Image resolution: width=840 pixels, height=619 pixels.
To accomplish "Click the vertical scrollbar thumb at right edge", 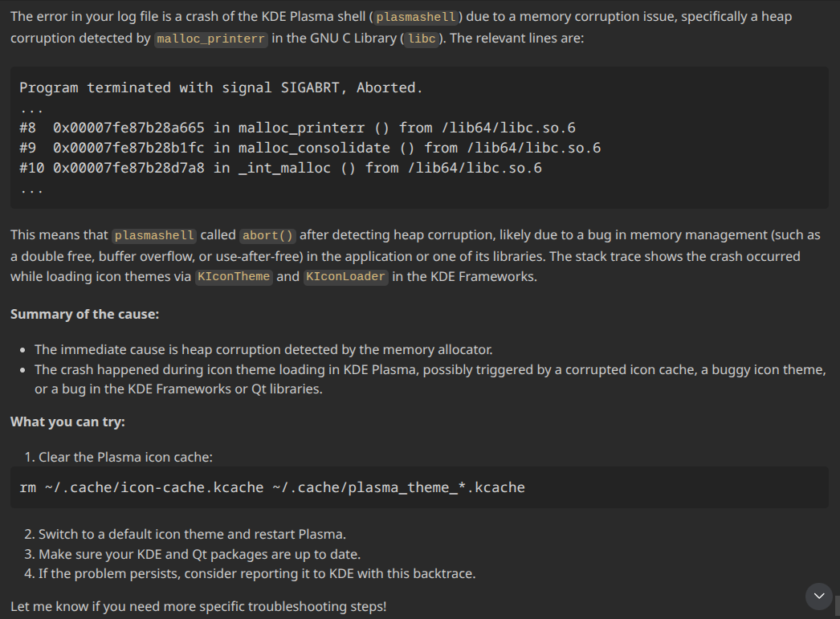I will (x=838, y=607).
